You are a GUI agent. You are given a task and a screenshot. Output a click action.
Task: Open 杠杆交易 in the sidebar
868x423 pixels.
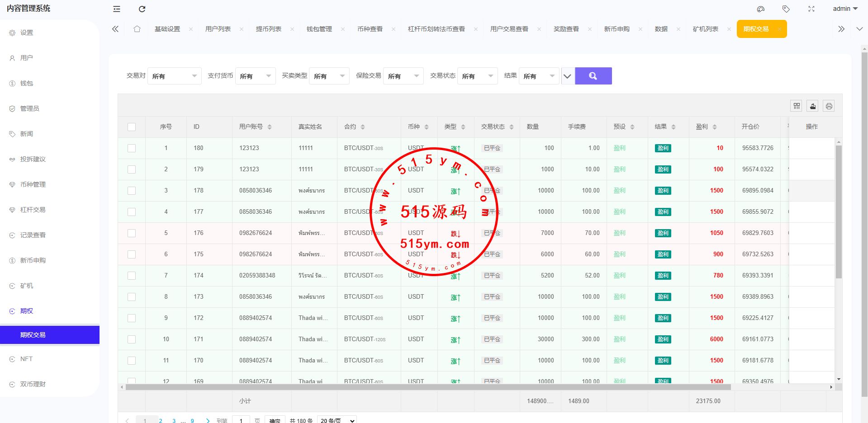pyautogui.click(x=33, y=210)
